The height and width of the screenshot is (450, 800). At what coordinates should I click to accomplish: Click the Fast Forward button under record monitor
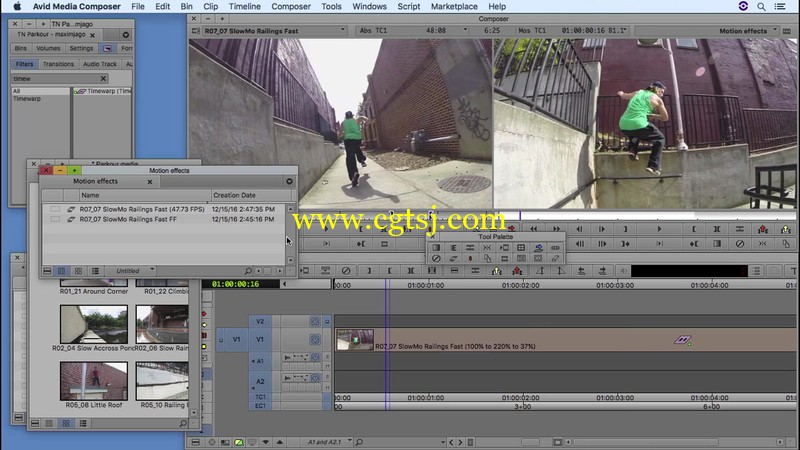(x=556, y=229)
